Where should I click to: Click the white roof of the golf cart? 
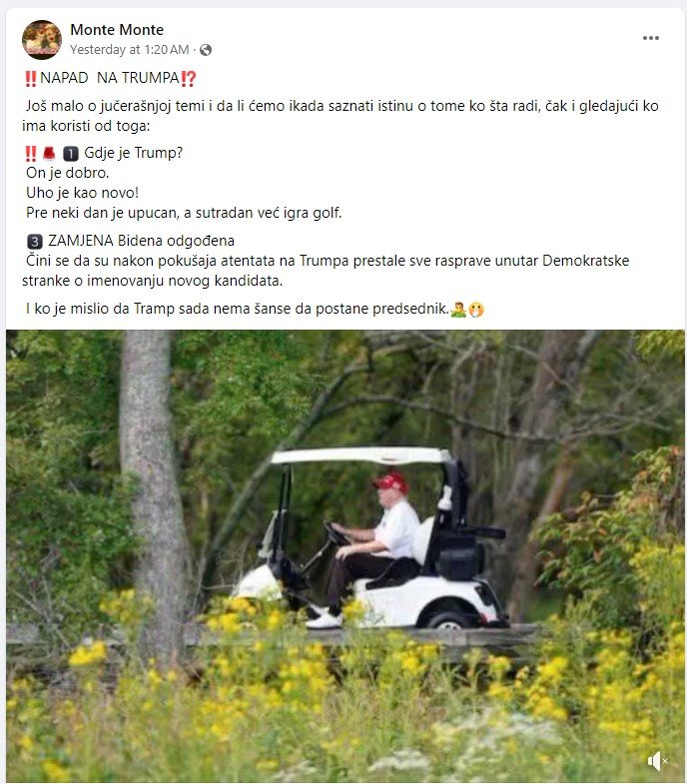point(360,455)
